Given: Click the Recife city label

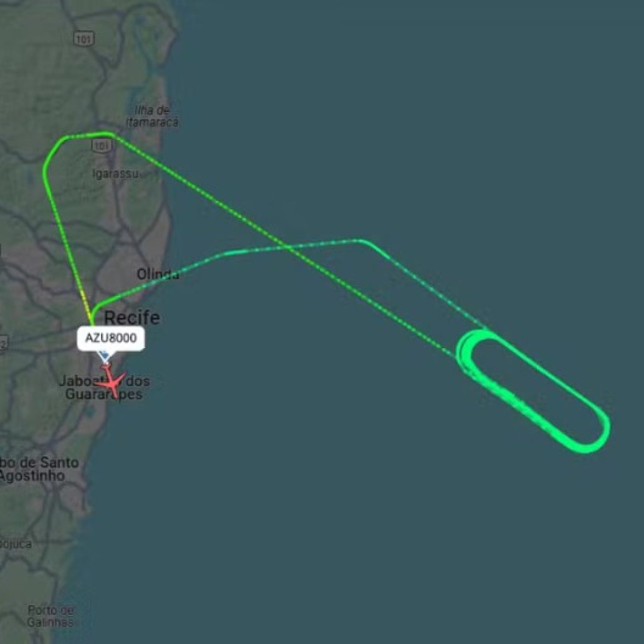Looking at the screenshot, I should click(x=132, y=318).
